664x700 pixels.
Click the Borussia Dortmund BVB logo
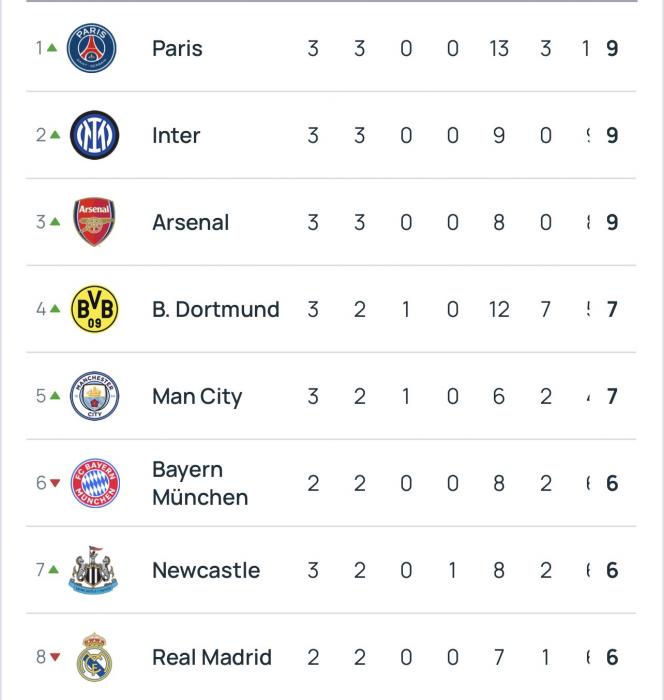[94, 309]
